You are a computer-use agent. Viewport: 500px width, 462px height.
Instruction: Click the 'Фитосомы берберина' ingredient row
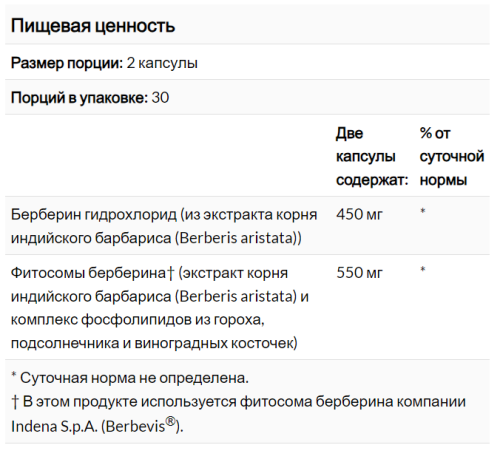click(x=247, y=307)
